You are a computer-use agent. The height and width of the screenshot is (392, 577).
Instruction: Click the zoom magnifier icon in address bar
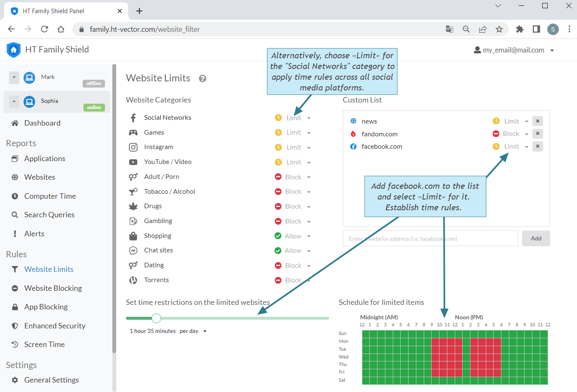click(x=466, y=29)
